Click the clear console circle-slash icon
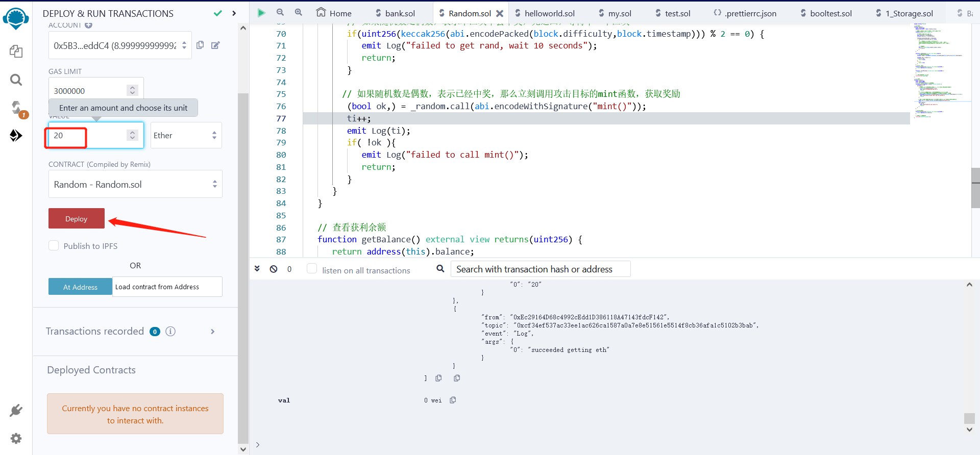 (x=274, y=269)
